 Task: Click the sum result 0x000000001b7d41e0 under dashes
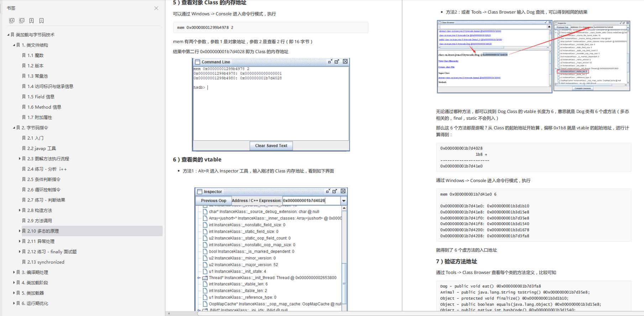(x=461, y=166)
